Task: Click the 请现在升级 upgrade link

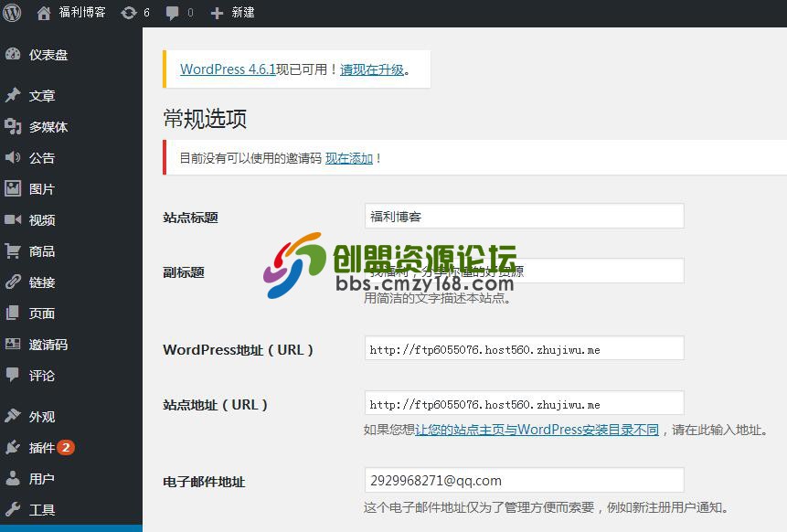Action: pos(372,69)
